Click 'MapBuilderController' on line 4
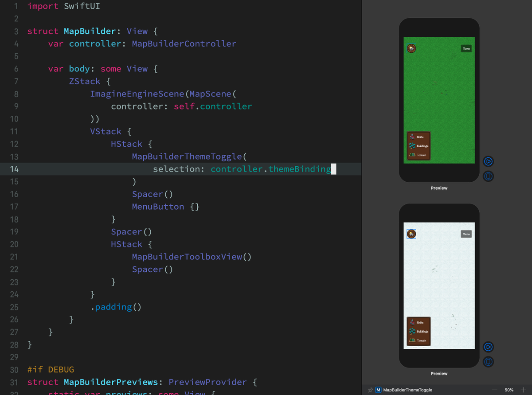Image resolution: width=532 pixels, height=395 pixels. click(184, 44)
